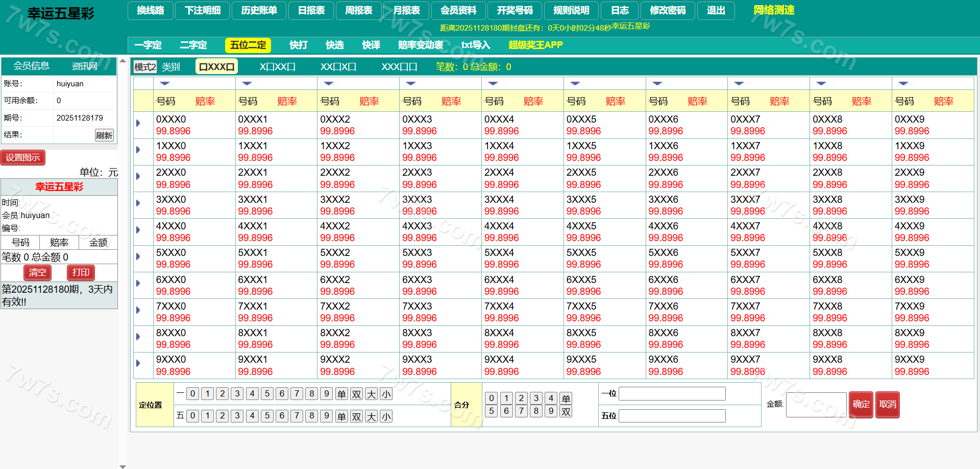980x469 pixels.
Task: Click the left panel scrollbar down arrow
Action: (122, 466)
